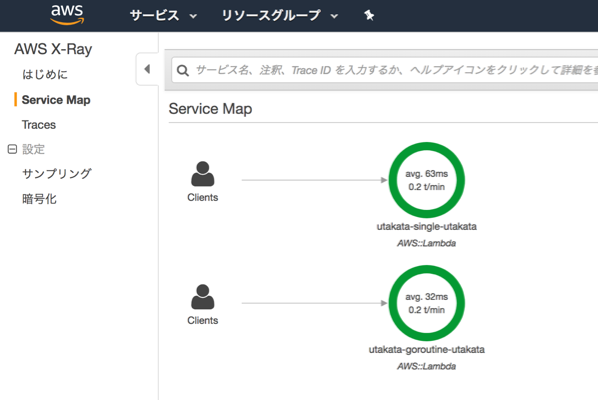Collapse the sidebar with the left arrow
The height and width of the screenshot is (400, 598).
point(147,69)
